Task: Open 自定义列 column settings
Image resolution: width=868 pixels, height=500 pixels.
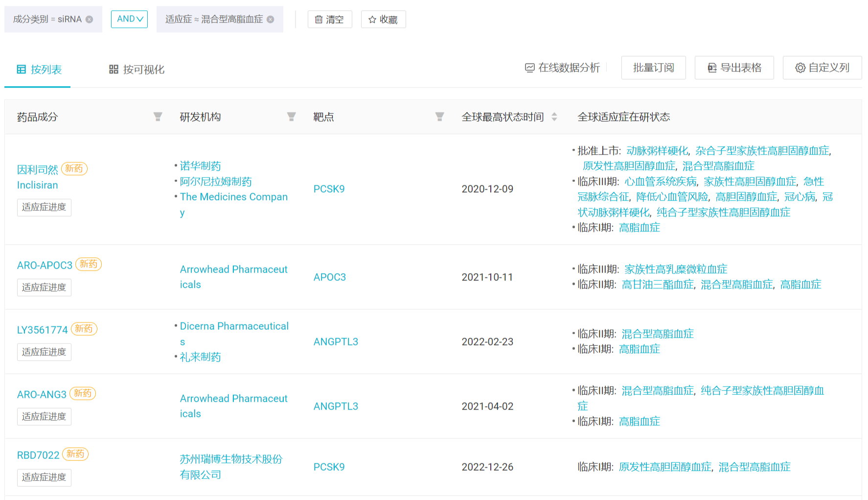Action: 822,68
